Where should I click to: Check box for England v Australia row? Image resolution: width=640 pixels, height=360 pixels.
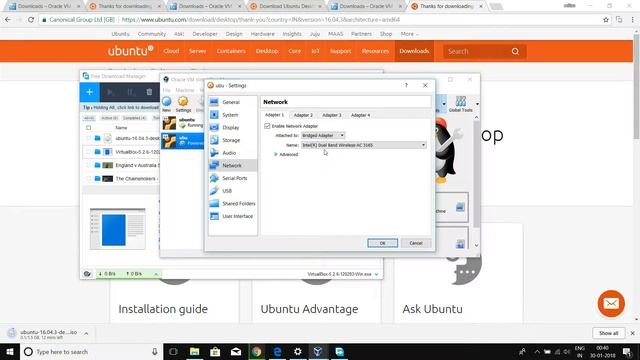pos(89,165)
